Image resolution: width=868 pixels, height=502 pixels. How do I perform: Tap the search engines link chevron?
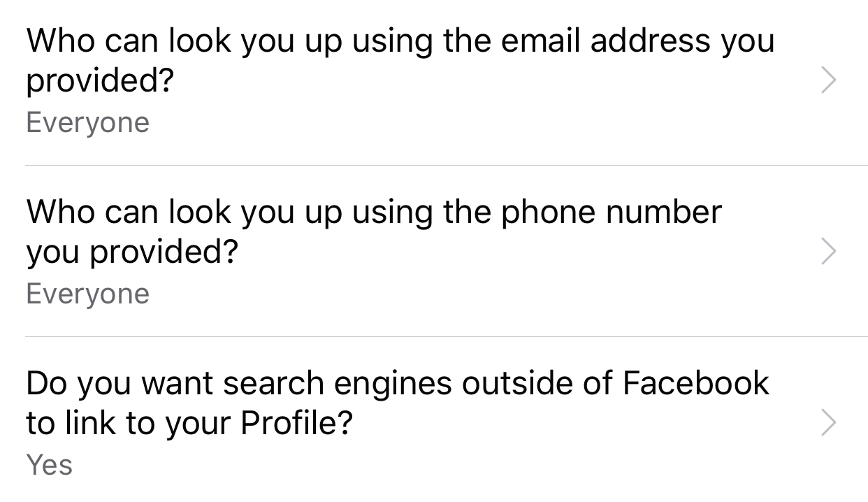tap(827, 424)
